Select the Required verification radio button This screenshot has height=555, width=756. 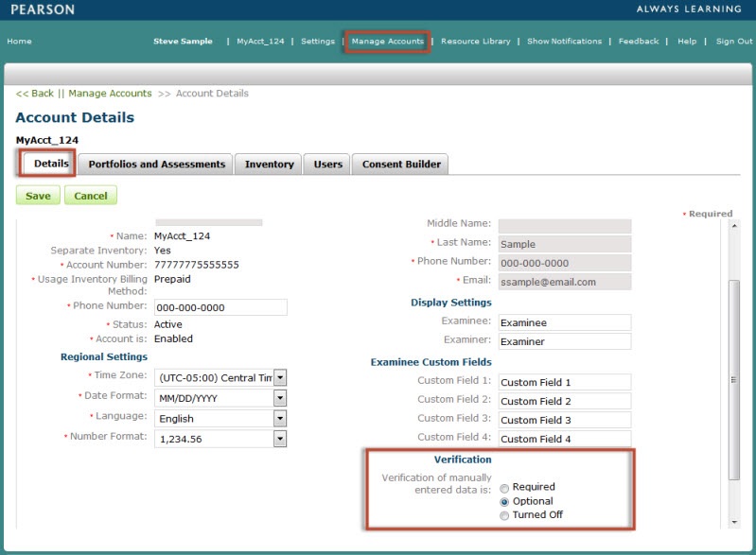click(x=505, y=488)
